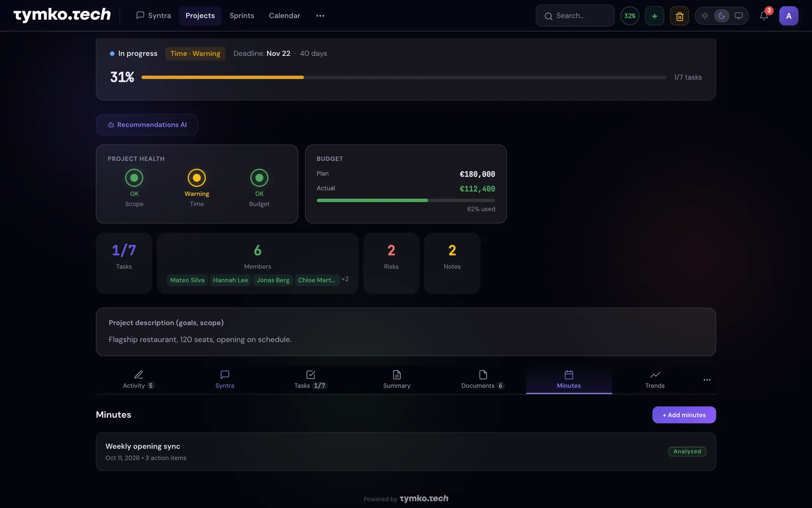Open Recommendations AI button

[147, 125]
